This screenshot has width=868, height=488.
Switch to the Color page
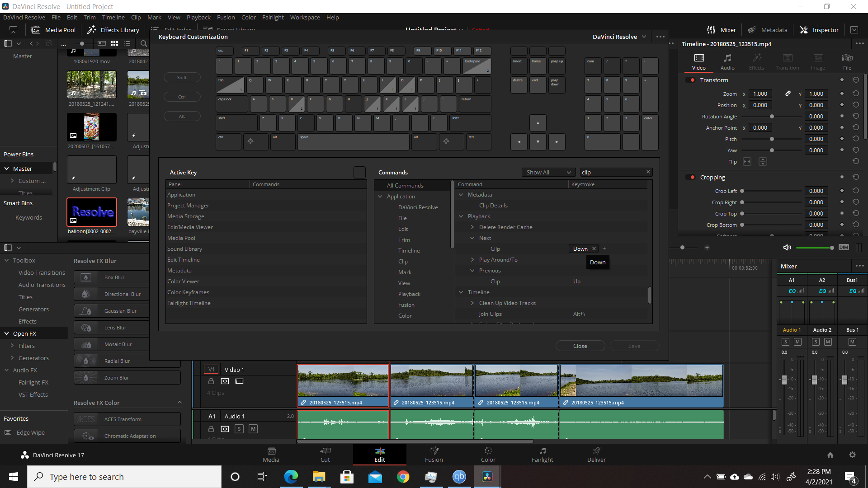(488, 455)
